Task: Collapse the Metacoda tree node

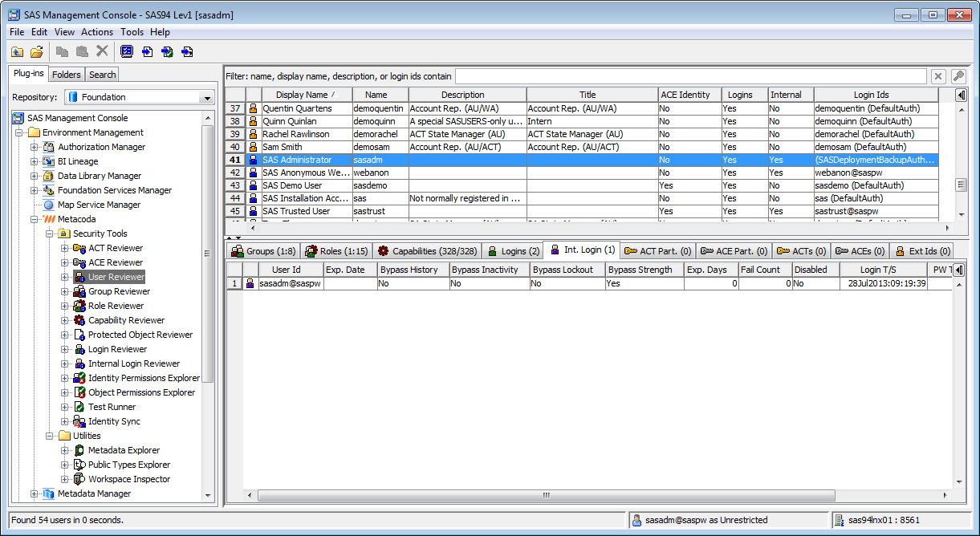Action: pos(35,219)
